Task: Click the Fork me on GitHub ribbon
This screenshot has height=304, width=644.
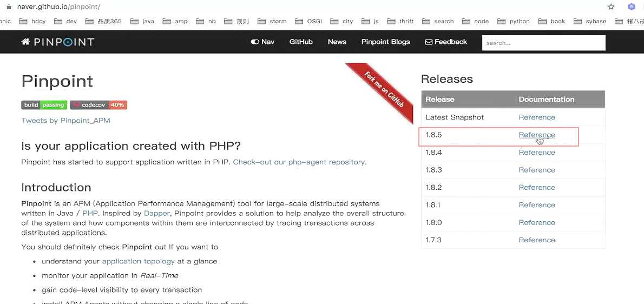Action: click(383, 90)
